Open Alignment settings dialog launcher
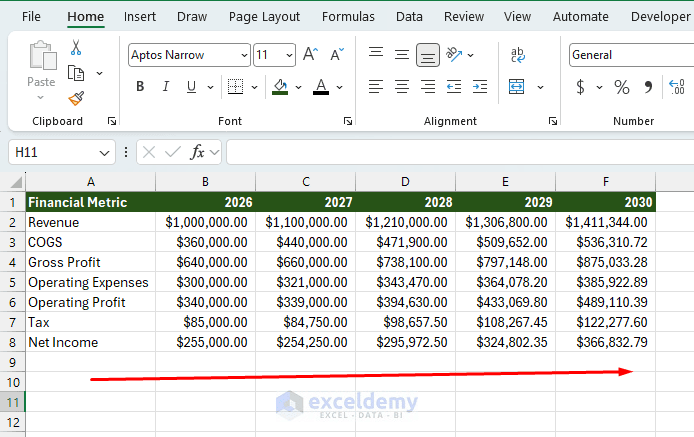 [x=553, y=121]
